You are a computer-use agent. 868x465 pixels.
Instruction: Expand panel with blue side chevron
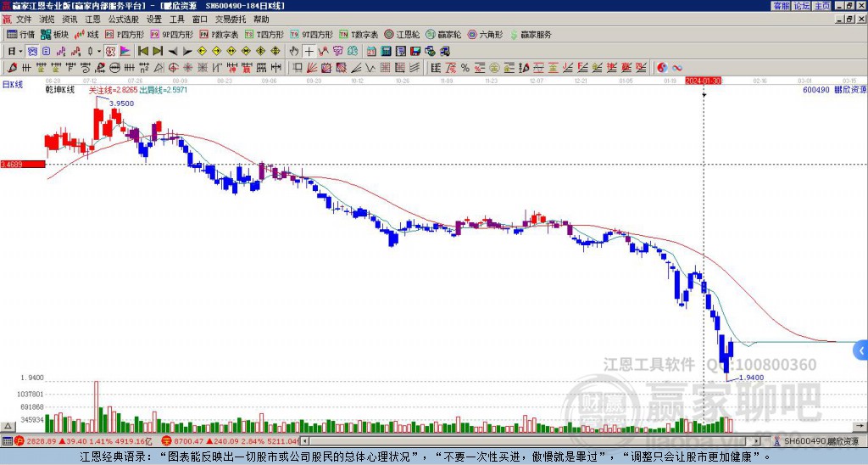coord(861,350)
